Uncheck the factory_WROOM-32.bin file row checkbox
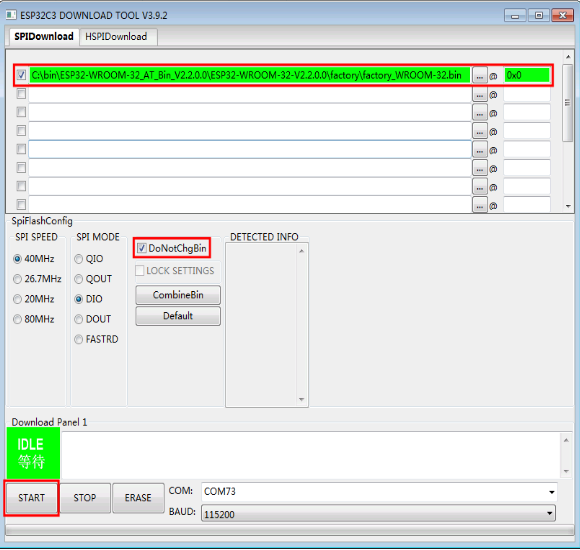Screen dimensions: 580x550 pos(21,75)
